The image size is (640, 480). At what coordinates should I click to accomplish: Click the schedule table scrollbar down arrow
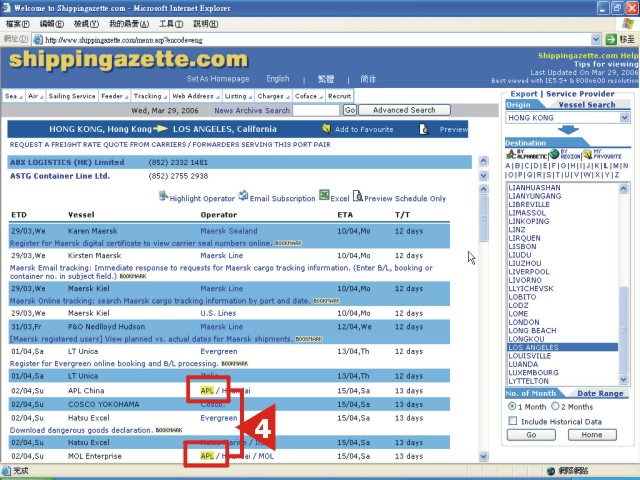[483, 456]
